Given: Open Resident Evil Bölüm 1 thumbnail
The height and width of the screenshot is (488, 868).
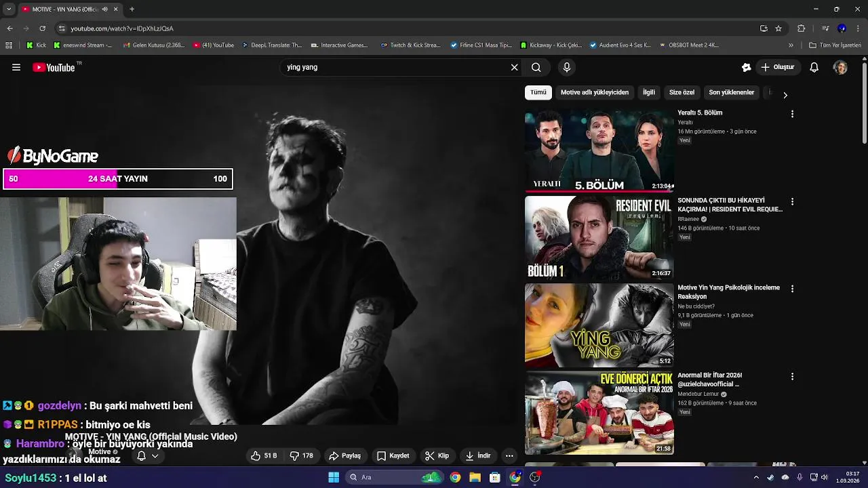Looking at the screenshot, I should pyautogui.click(x=599, y=238).
